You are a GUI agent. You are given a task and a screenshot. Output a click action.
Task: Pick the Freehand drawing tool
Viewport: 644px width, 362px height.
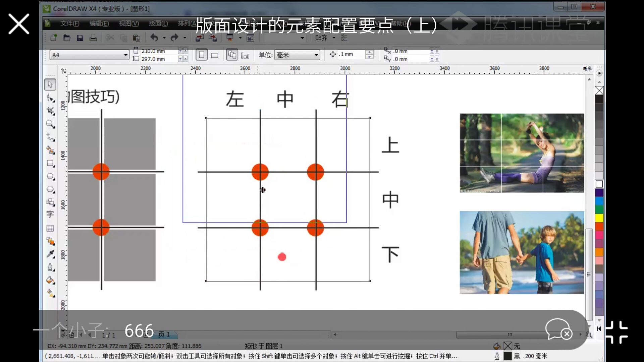[x=50, y=137]
